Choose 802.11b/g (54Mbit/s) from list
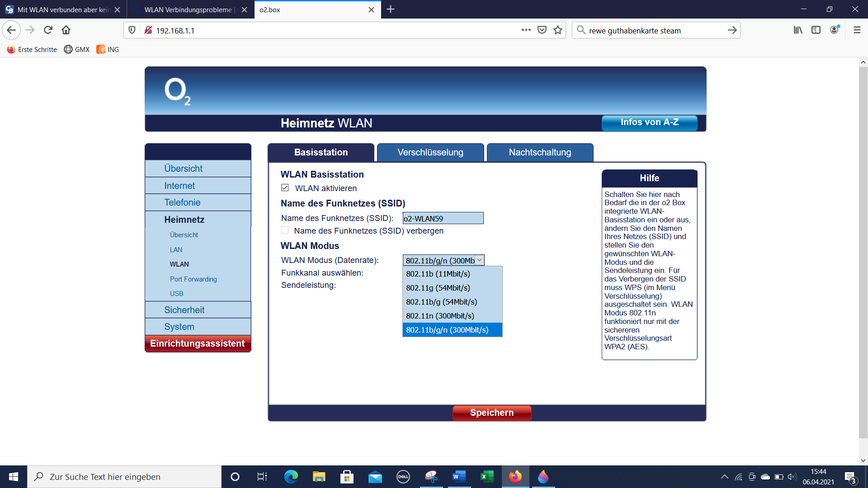 441,302
